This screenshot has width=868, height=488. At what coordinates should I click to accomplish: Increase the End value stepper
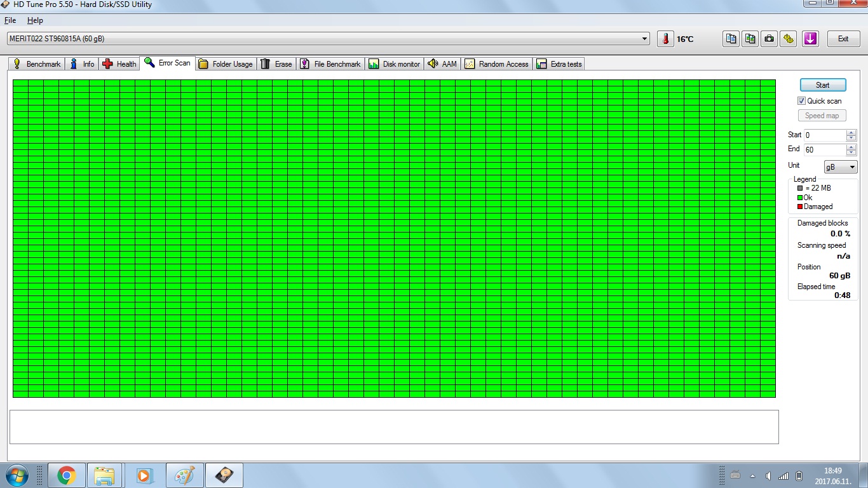coord(851,147)
